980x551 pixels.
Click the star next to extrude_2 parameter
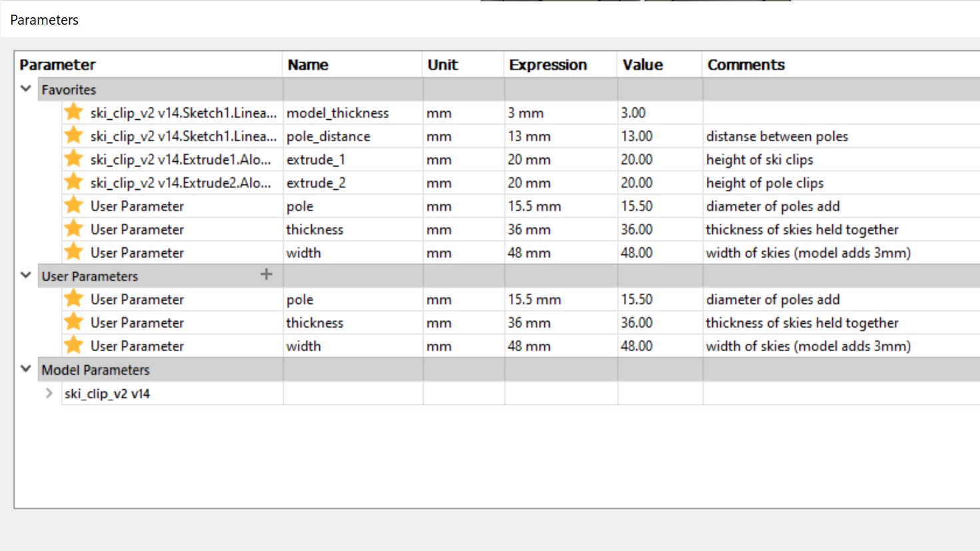point(73,182)
